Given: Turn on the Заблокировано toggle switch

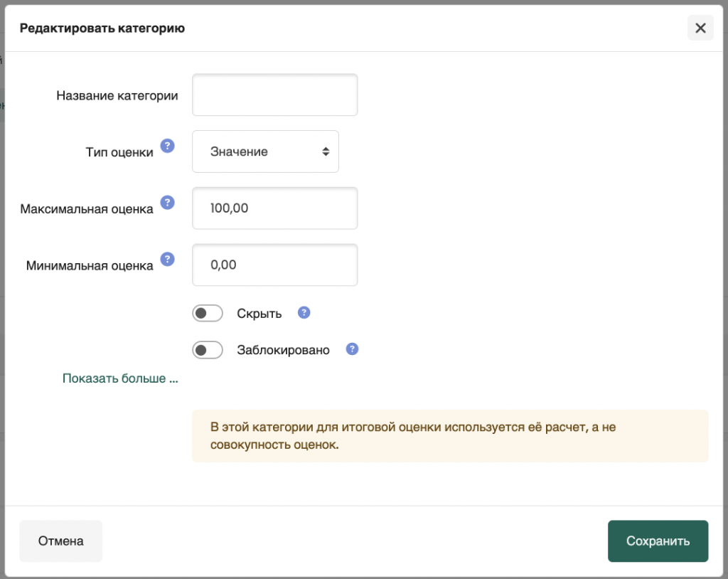Looking at the screenshot, I should coord(208,350).
